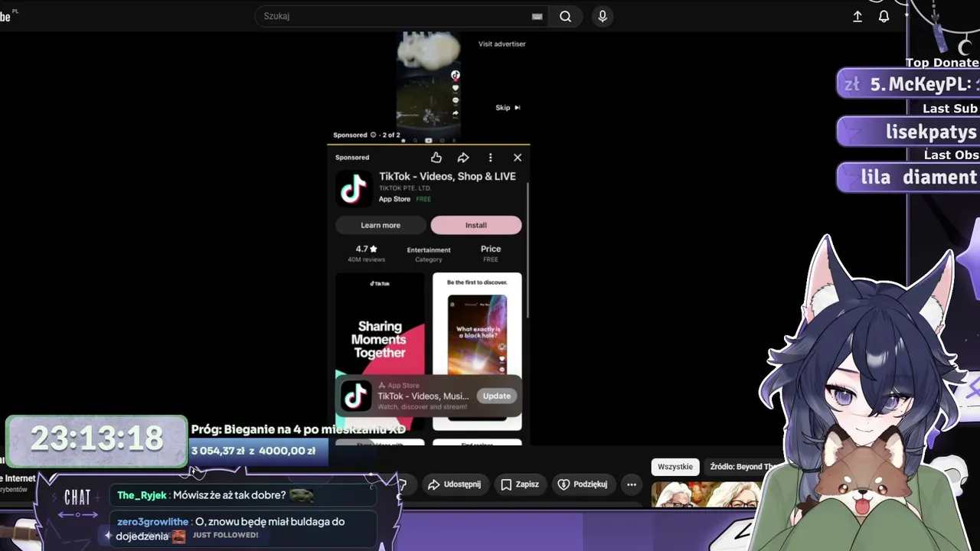Click the TikTok - Videos, Shop & LIVE title
The width and height of the screenshot is (980, 551).
point(447,176)
